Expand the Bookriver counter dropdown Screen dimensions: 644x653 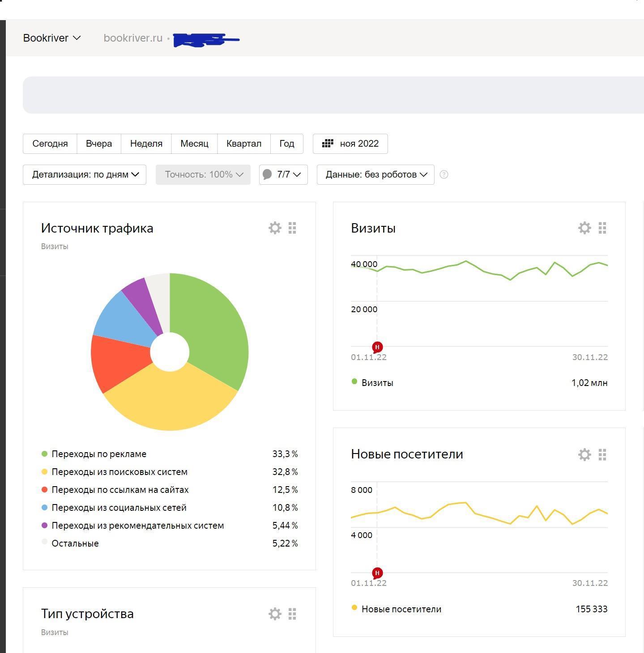(x=52, y=38)
